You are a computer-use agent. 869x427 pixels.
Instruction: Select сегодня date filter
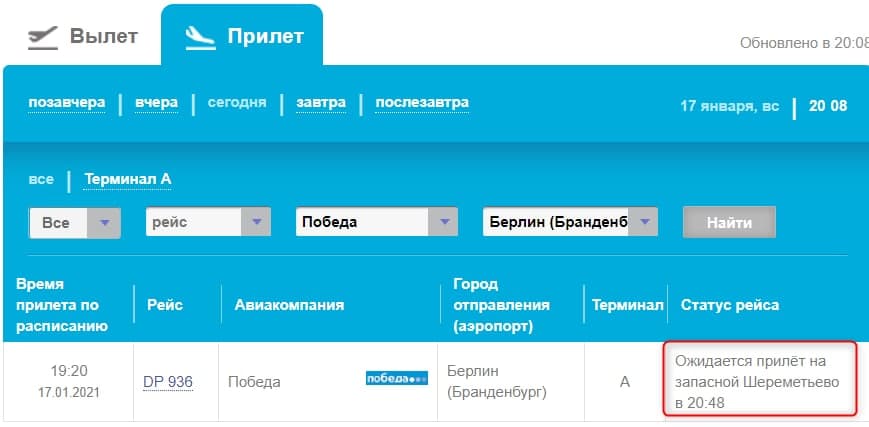(x=236, y=102)
